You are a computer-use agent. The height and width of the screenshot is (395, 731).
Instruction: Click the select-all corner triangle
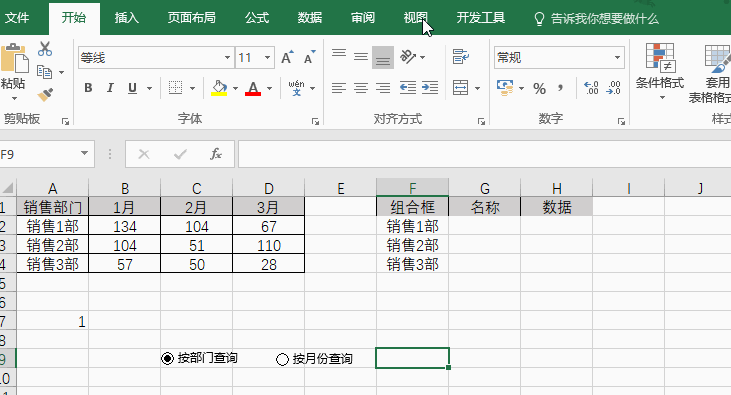tap(7, 188)
